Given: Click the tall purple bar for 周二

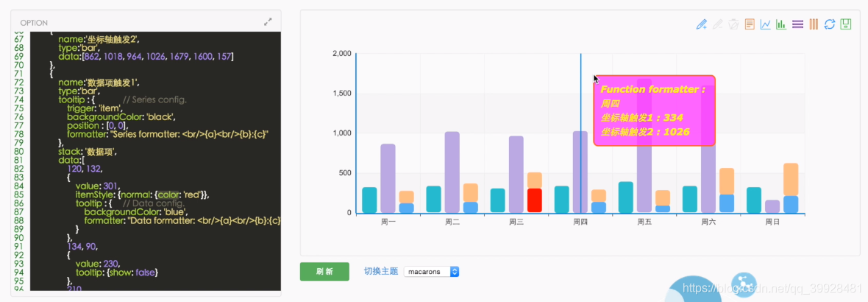Looking at the screenshot, I should 452,172.
